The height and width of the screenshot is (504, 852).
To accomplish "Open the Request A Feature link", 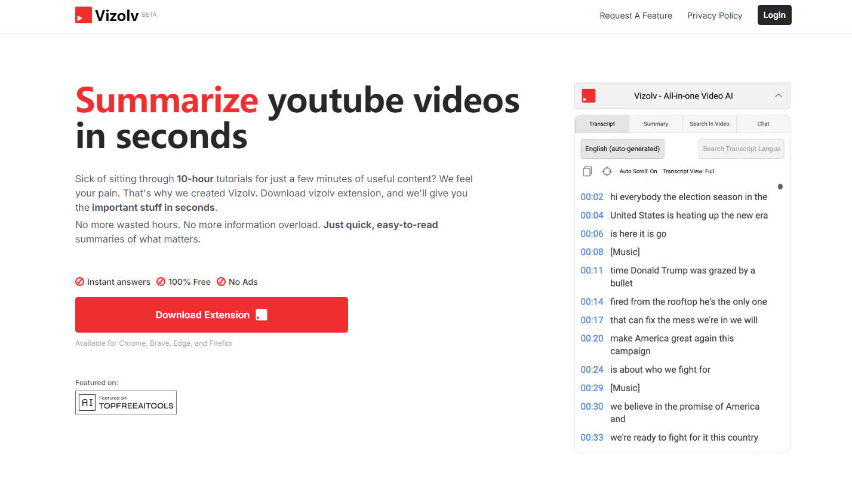I will pyautogui.click(x=636, y=16).
